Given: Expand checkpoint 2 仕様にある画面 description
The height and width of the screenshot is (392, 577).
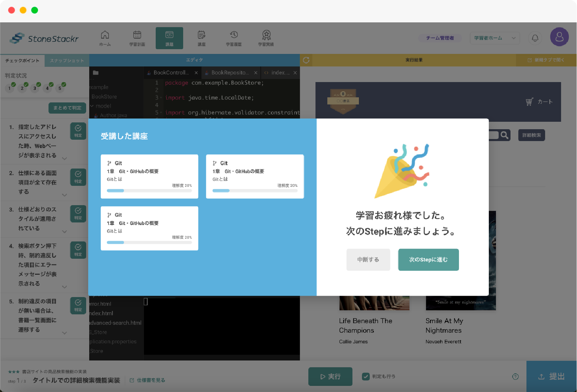Looking at the screenshot, I should point(64,195).
